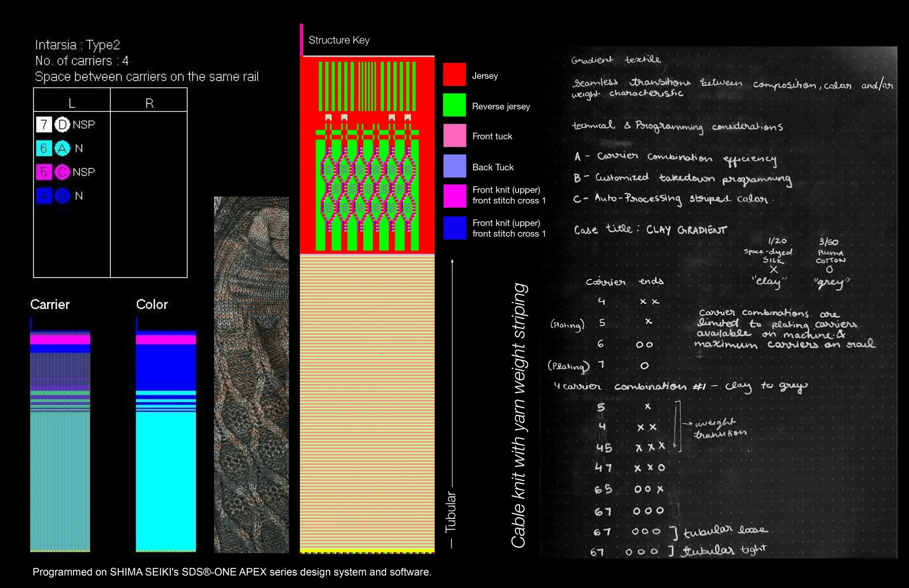Open the cable knit fabric photo
This screenshot has width=909, height=588.
251,375
